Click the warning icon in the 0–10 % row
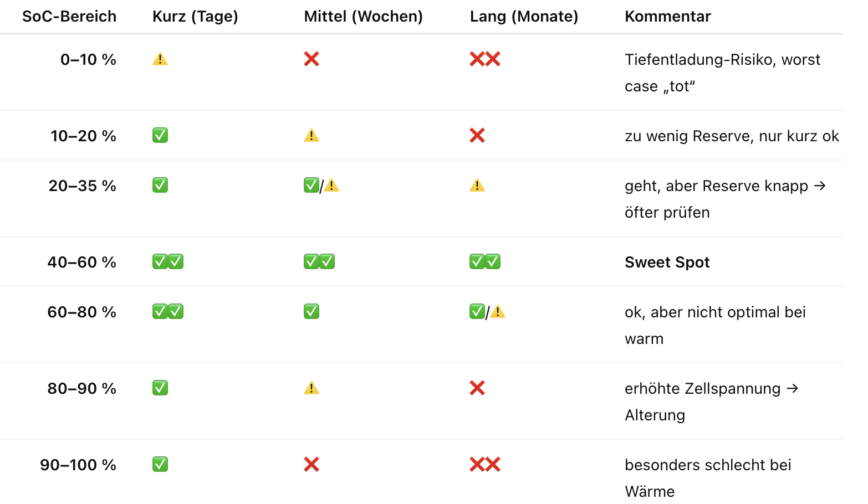 point(160,59)
